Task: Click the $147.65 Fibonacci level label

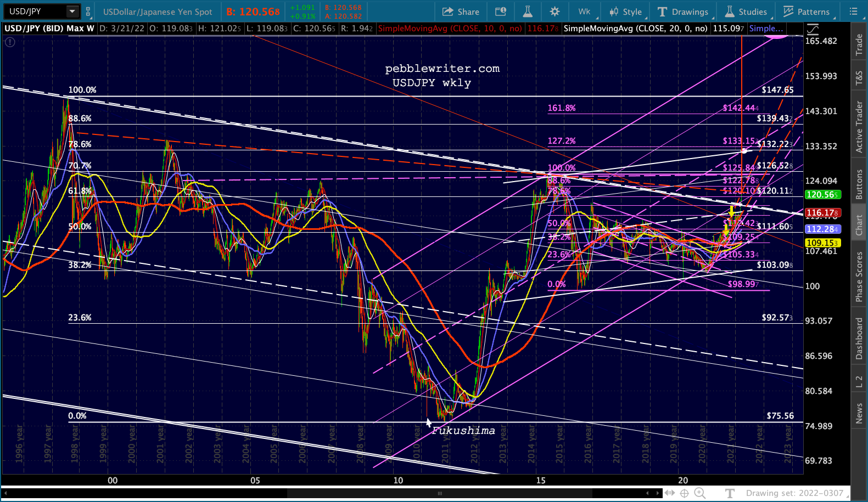Action: [777, 90]
